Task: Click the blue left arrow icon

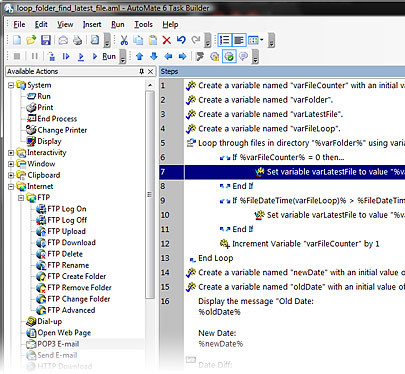Action: click(x=168, y=56)
